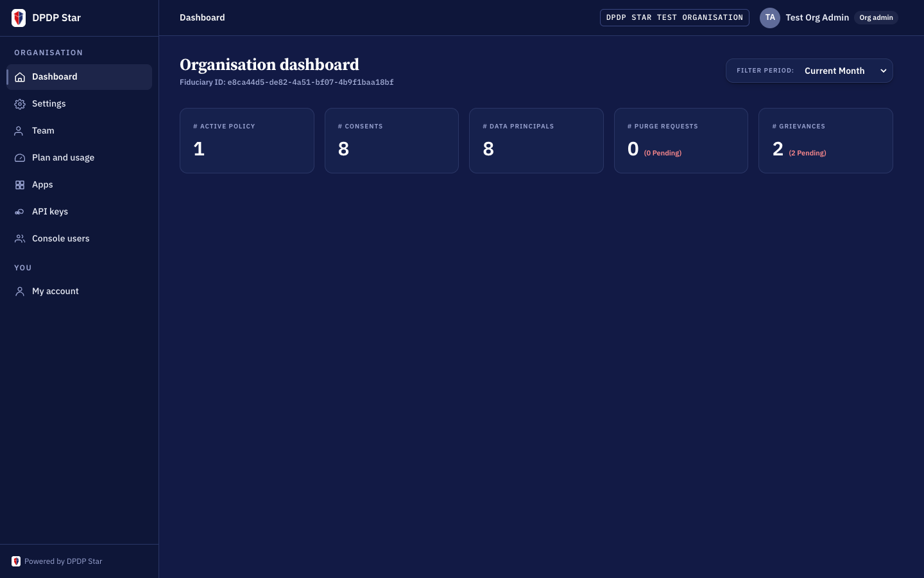Open the Consents stat card
Image resolution: width=924 pixels, height=578 pixels.
click(x=391, y=141)
